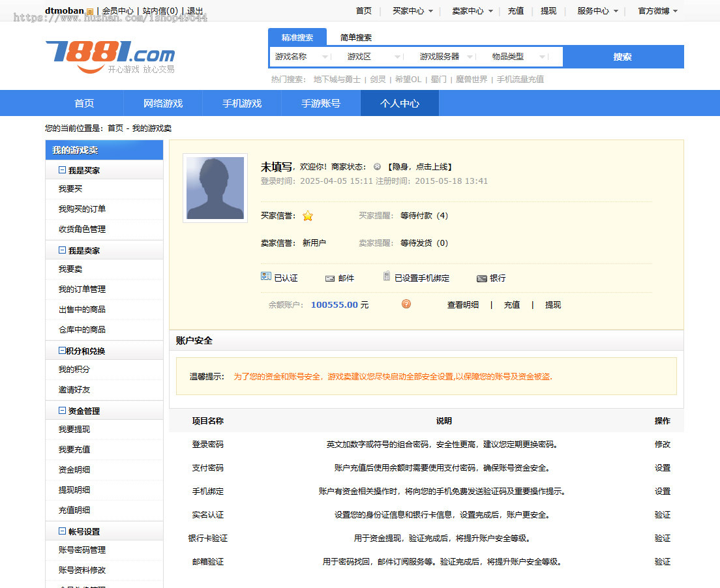The image size is (720, 588).
Task: Expand the 官方微博 top menu
Action: click(x=657, y=10)
